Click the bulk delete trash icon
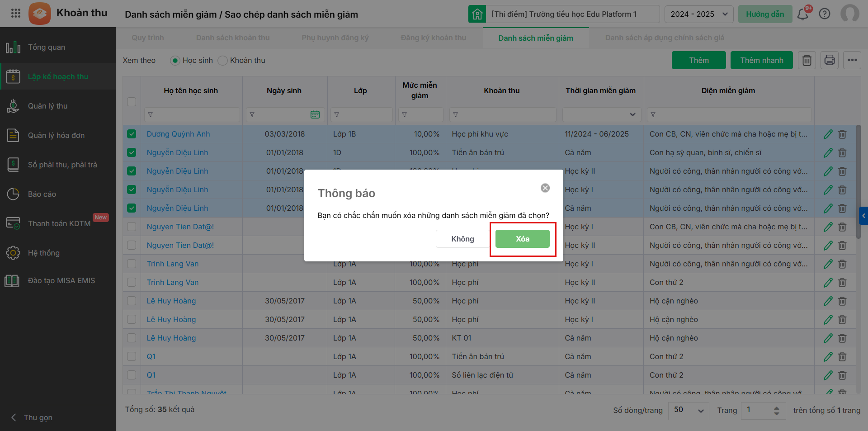Viewport: 868px width, 431px height. [x=807, y=60]
